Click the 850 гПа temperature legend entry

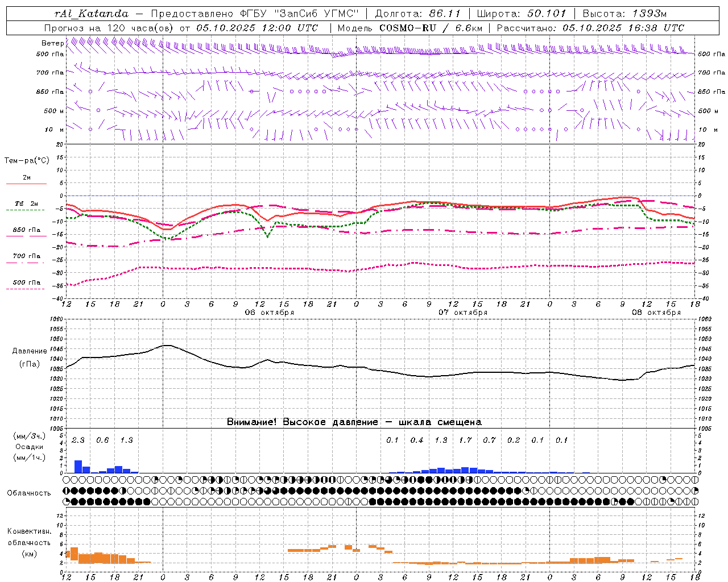pyautogui.click(x=26, y=230)
